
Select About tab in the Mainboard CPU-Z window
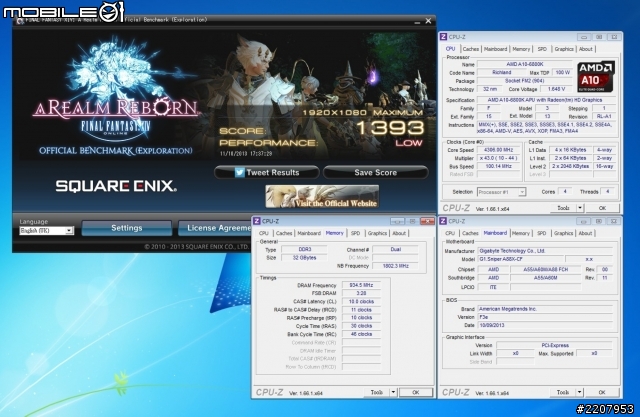pos(585,233)
